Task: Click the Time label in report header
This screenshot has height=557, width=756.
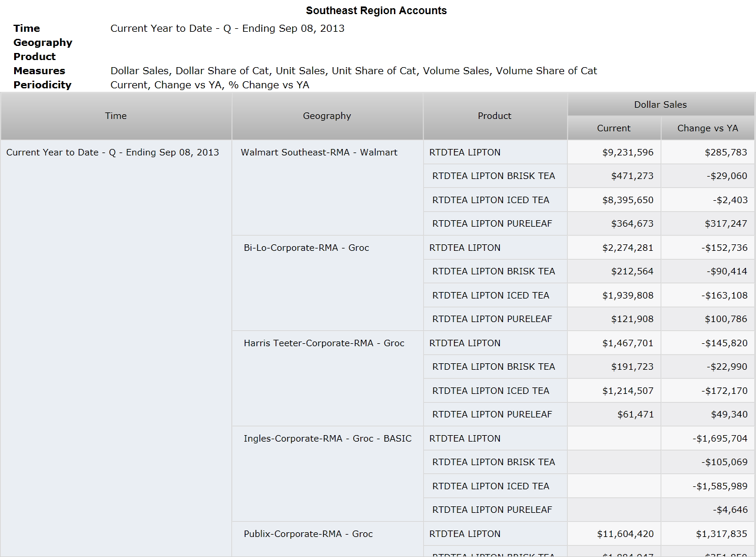Action: pos(26,28)
